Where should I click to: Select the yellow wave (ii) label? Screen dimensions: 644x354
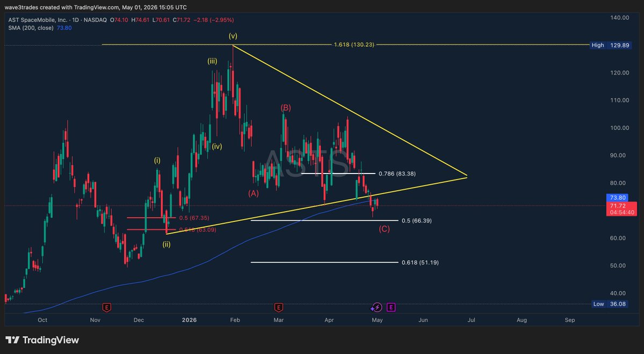[x=166, y=244]
